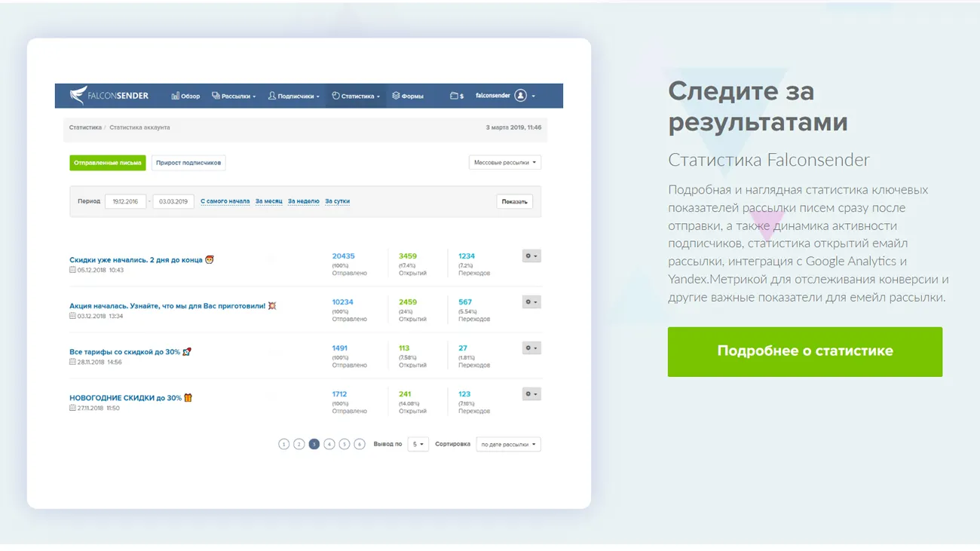
Task: Open gear menu for Все тарифы campaign
Action: pos(531,348)
